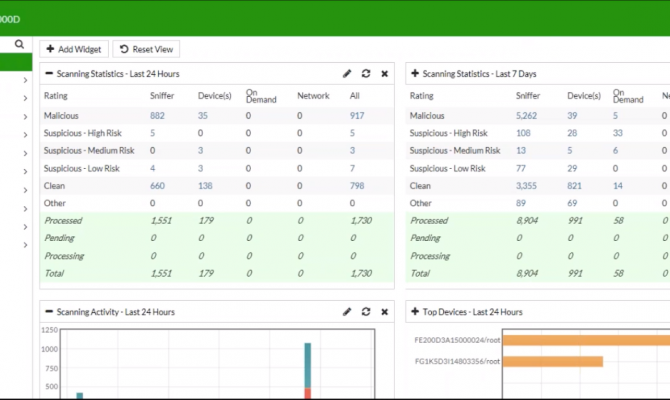Image resolution: width=670 pixels, height=400 pixels.
Task: Open 7-day High Risk Sniffer count 108
Action: [x=523, y=133]
